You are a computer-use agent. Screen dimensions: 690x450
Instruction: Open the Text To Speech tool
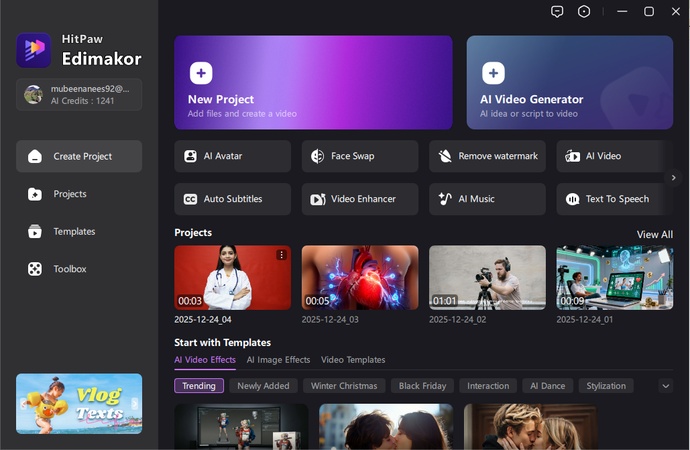point(614,199)
